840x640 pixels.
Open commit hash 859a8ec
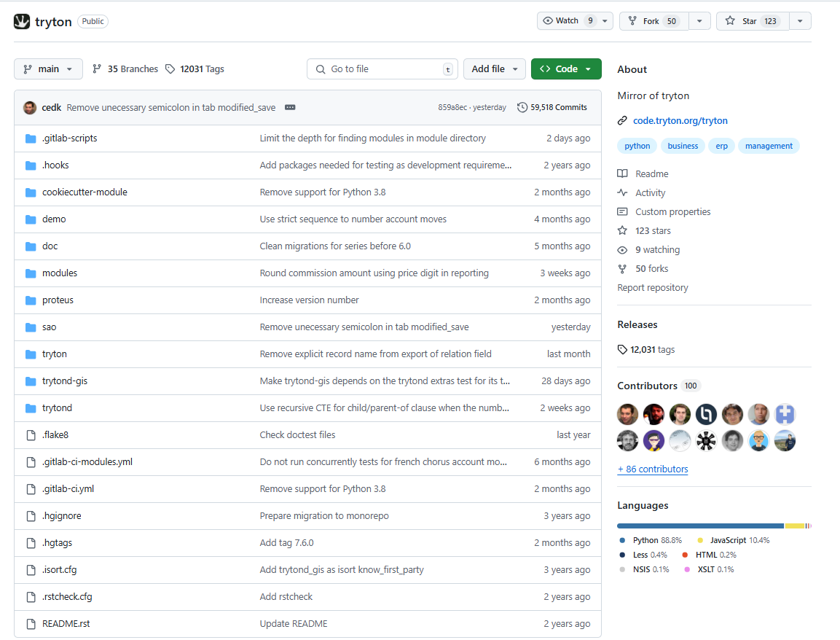pyautogui.click(x=452, y=107)
